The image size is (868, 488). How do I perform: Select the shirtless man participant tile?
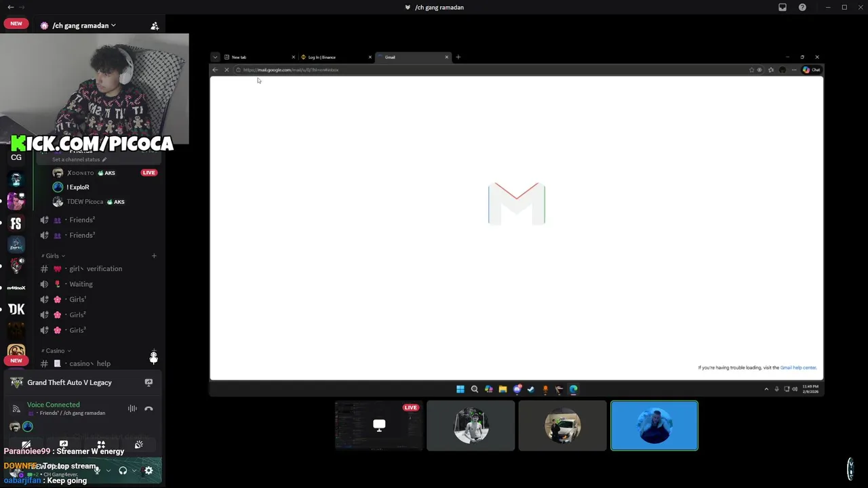pyautogui.click(x=471, y=426)
